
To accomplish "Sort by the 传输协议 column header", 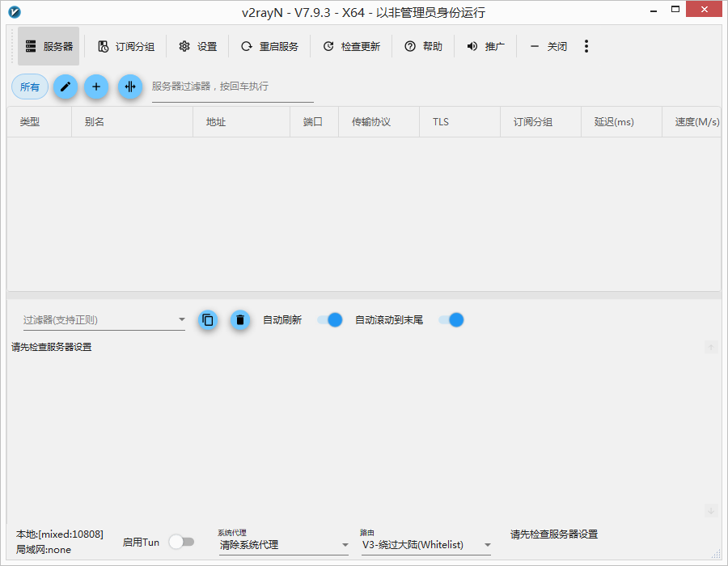I will [379, 122].
